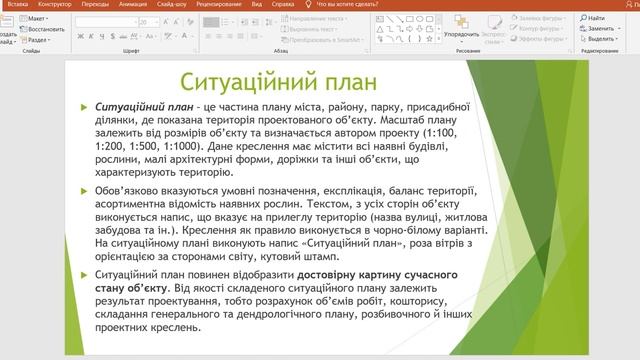This screenshot has height=360, width=640.
Task: Center the paragraph text
Action: click(x=219, y=36)
